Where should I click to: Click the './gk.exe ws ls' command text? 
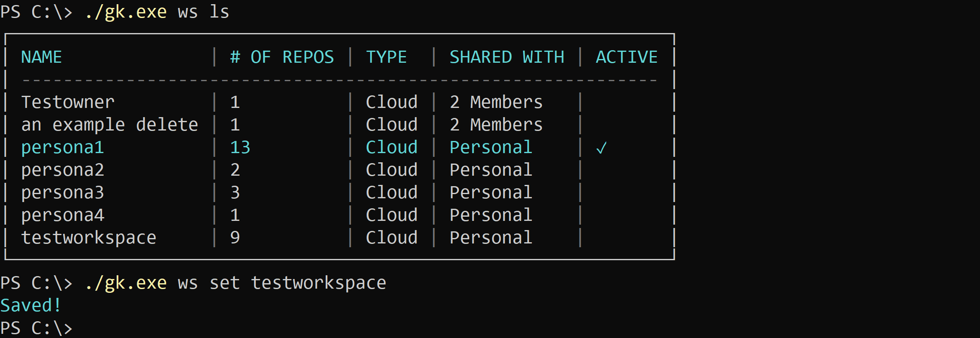tap(157, 12)
